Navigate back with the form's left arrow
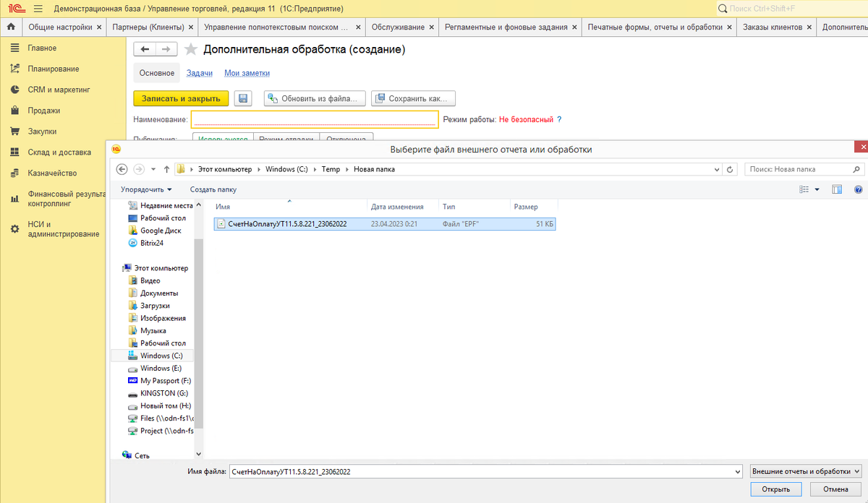The image size is (868, 503). point(145,49)
